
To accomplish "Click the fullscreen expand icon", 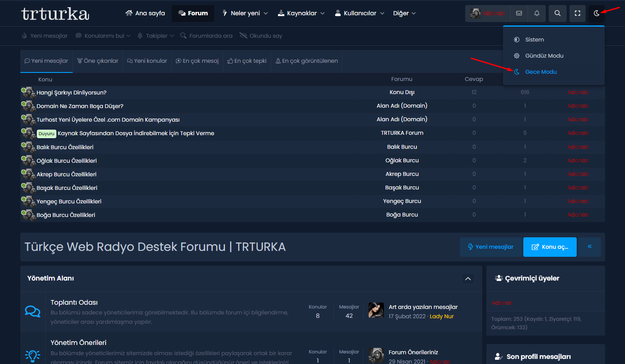I will coord(577,13).
